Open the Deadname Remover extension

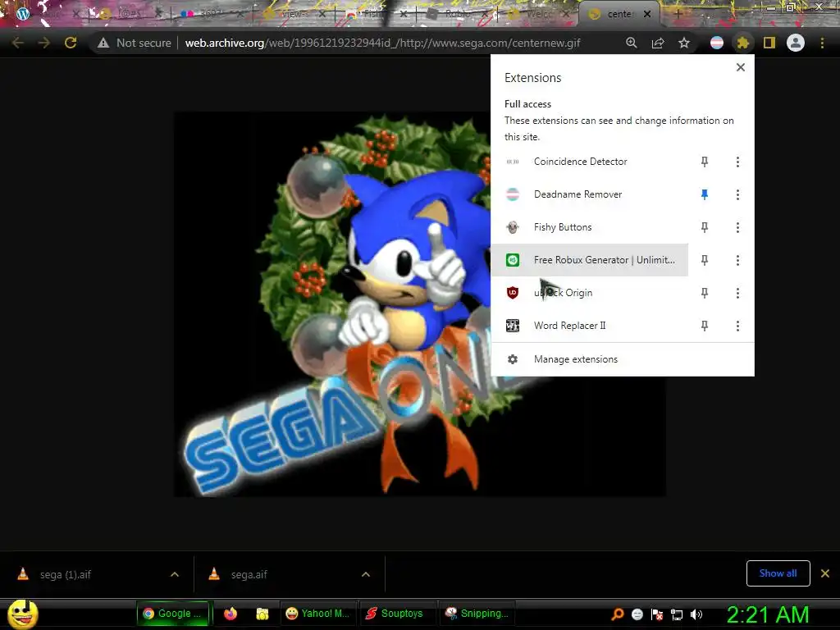(x=589, y=194)
